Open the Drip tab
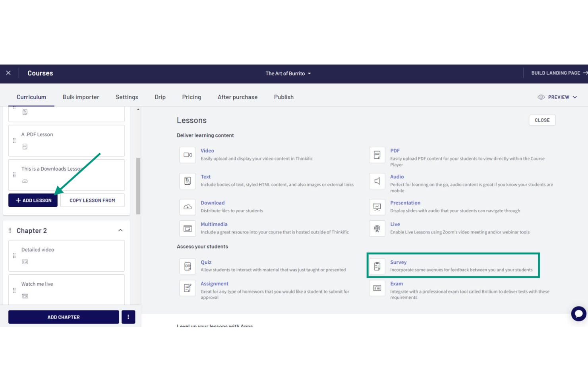588x392 pixels. point(160,97)
